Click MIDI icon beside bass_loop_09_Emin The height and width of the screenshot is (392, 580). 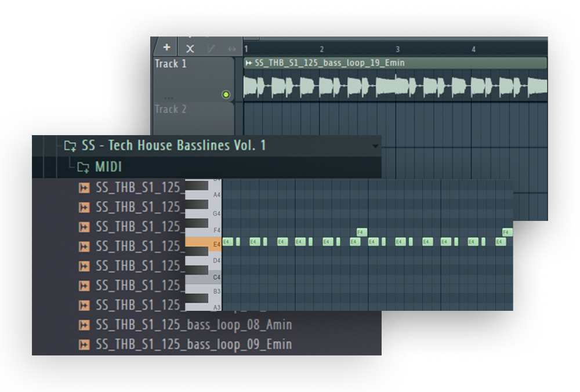[x=84, y=344]
